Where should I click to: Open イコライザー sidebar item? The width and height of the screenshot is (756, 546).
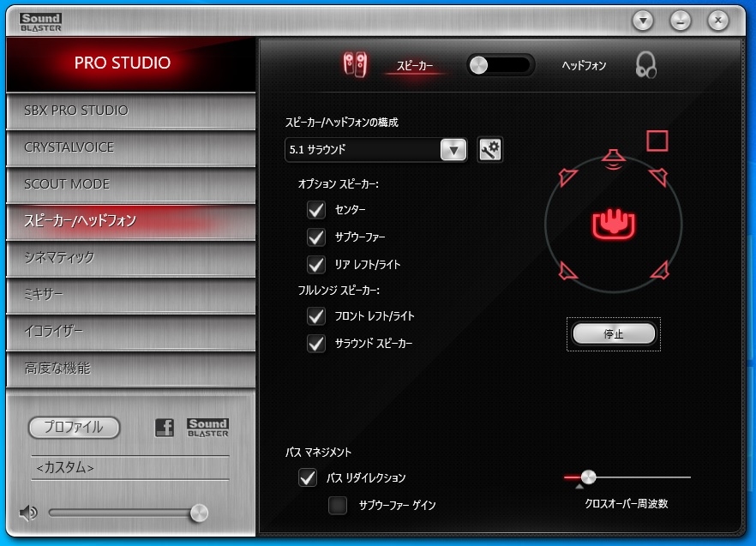[130, 332]
